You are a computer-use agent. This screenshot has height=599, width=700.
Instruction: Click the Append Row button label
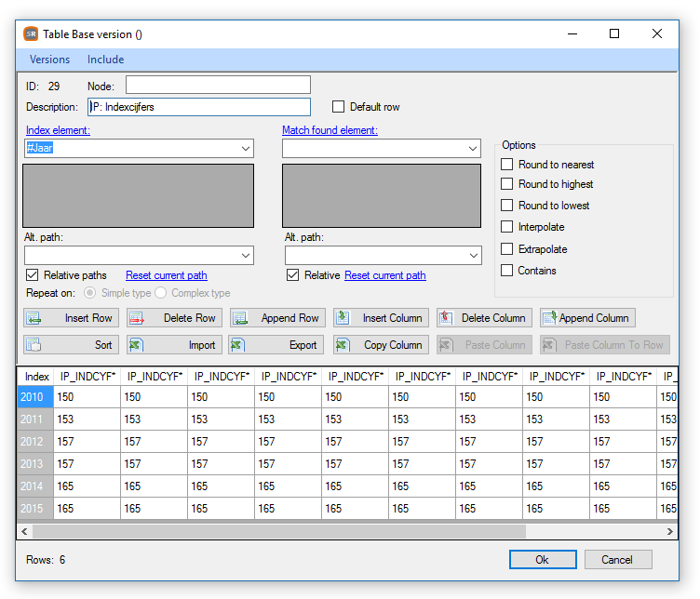[289, 318]
